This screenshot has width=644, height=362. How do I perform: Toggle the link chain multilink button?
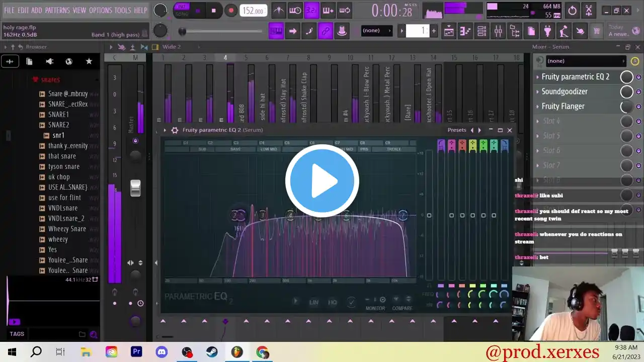click(326, 31)
